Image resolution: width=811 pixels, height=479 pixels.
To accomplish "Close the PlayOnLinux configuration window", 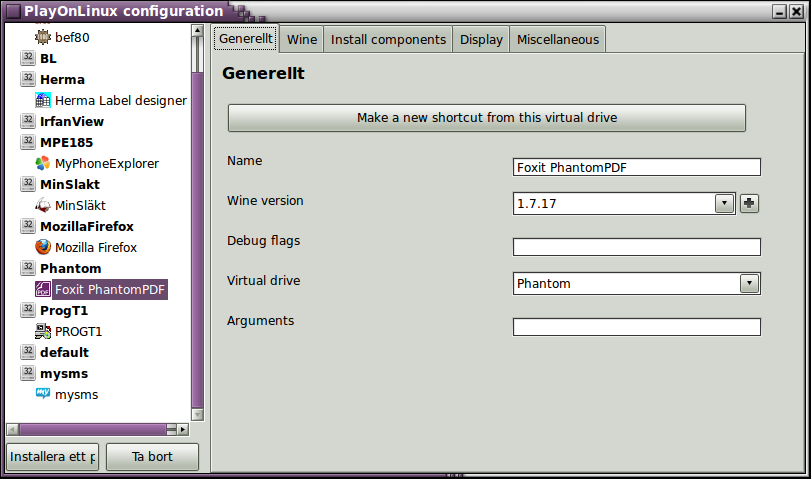I will [x=797, y=11].
